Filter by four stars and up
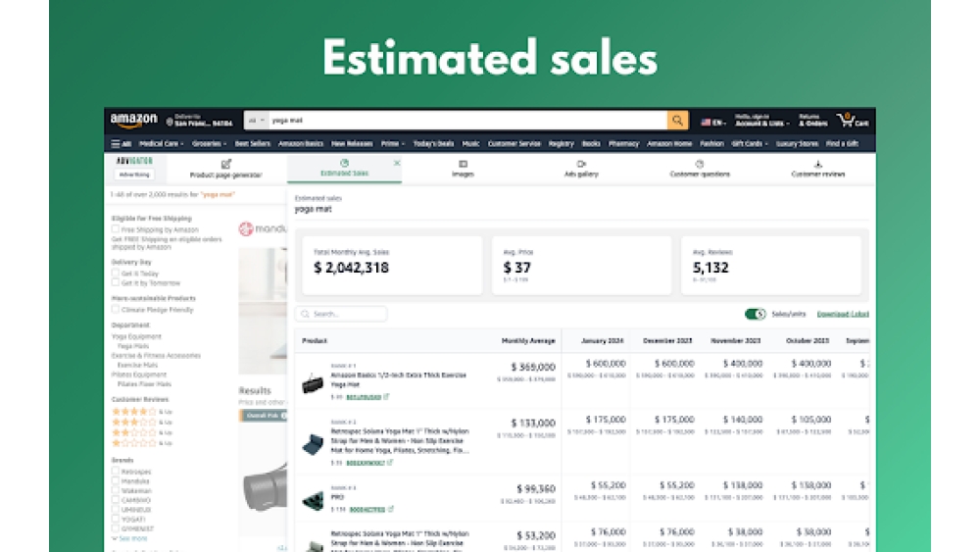Image resolution: width=980 pixels, height=552 pixels. point(142,412)
